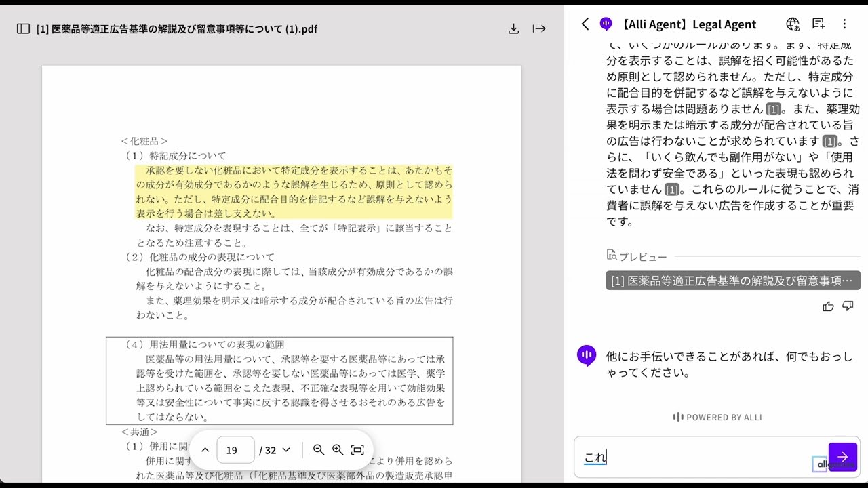868x488 pixels.
Task: Click the （１）特記成分について heading
Action: [174, 155]
